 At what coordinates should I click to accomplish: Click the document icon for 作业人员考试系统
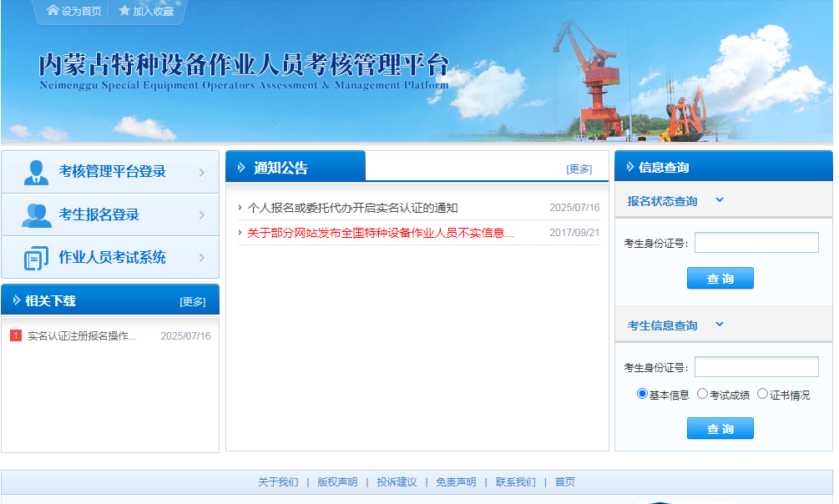pyautogui.click(x=36, y=258)
